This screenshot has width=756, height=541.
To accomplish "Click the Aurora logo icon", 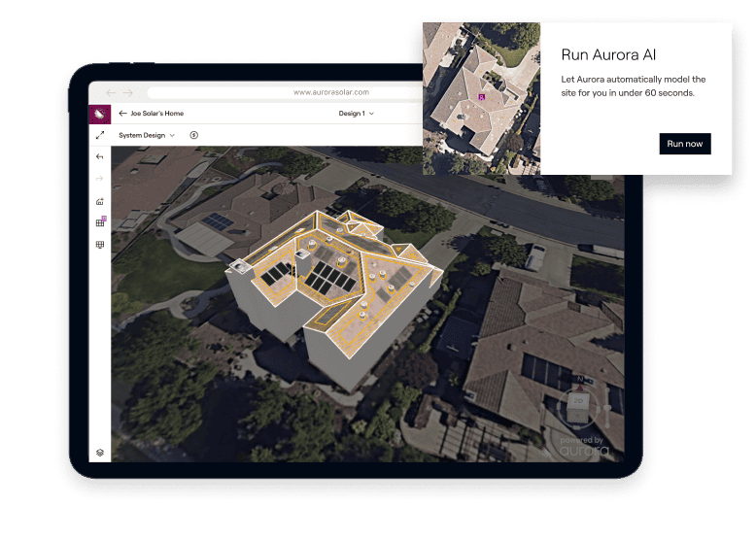I will [x=100, y=115].
